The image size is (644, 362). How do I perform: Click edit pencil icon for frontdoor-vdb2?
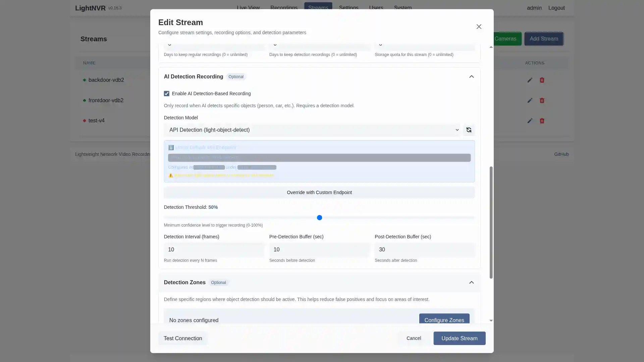click(530, 101)
